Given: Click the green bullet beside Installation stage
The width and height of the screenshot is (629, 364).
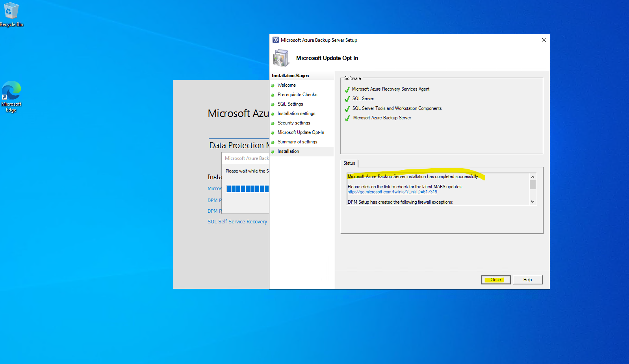Looking at the screenshot, I should [273, 152].
